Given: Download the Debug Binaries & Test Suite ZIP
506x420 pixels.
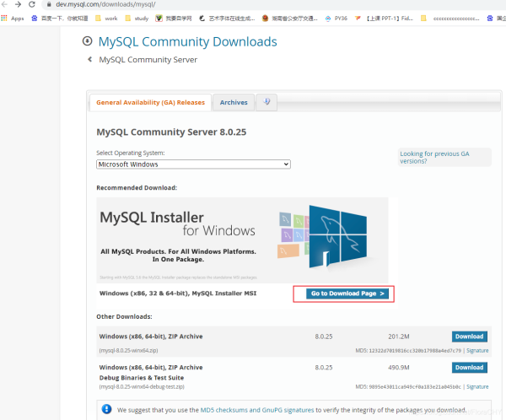Looking at the screenshot, I should point(469,368).
